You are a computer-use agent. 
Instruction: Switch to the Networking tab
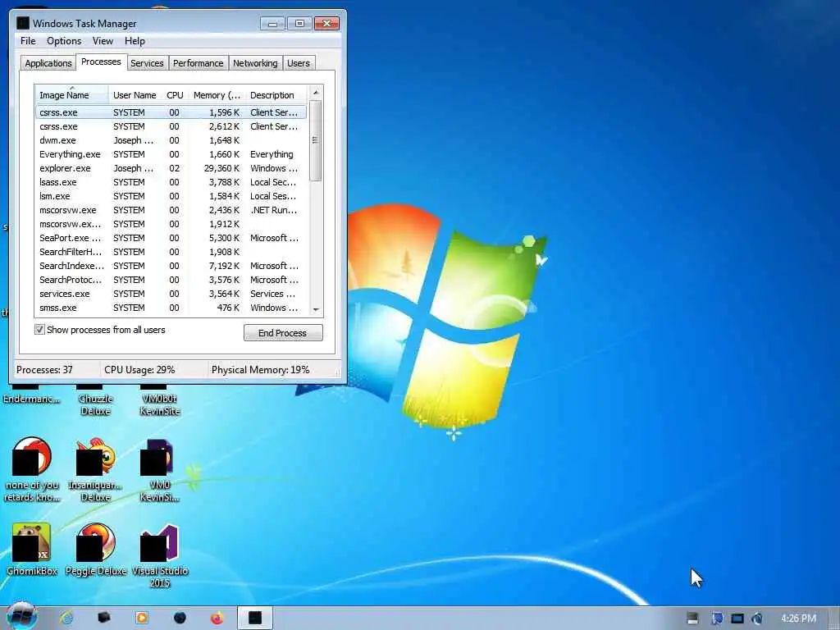coord(255,63)
